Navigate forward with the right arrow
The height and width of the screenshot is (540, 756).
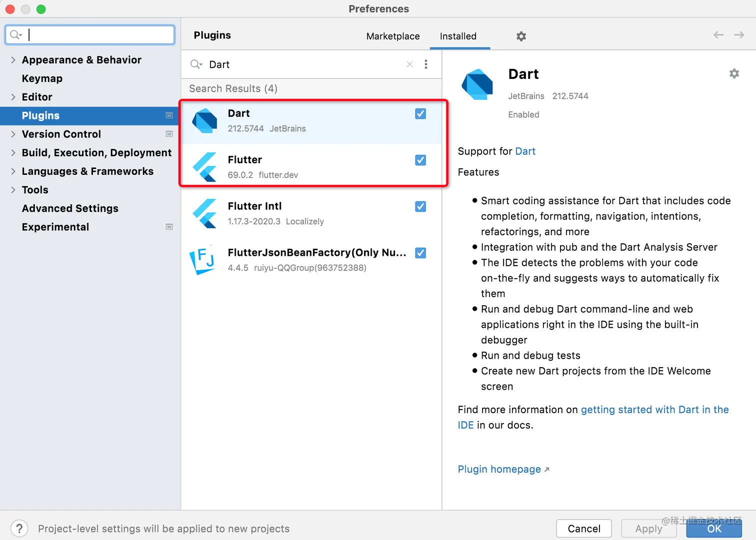[739, 35]
